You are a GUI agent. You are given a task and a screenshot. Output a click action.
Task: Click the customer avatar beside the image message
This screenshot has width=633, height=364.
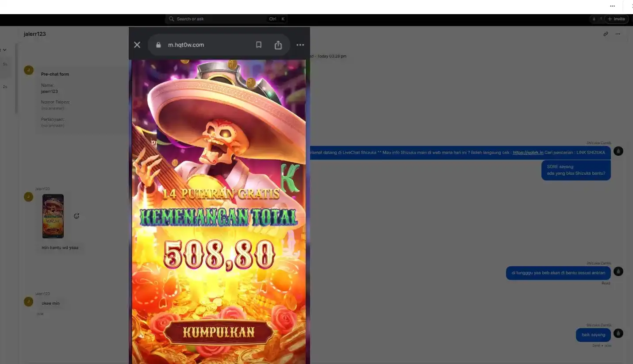29,197
